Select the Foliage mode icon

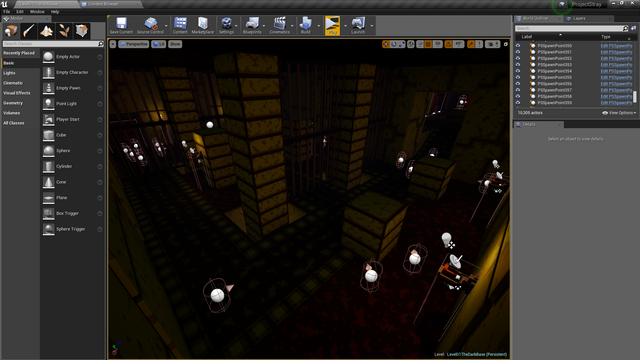(64, 31)
